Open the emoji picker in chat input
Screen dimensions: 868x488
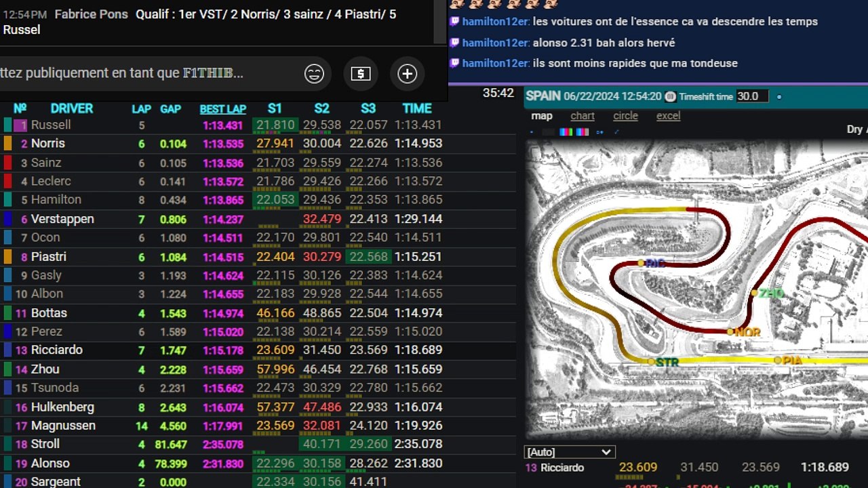314,74
